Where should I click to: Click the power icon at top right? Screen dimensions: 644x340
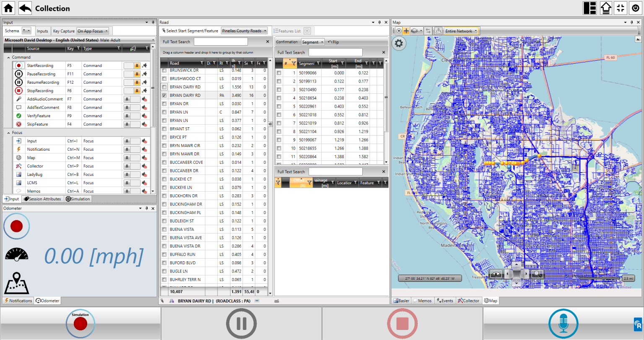tap(635, 8)
